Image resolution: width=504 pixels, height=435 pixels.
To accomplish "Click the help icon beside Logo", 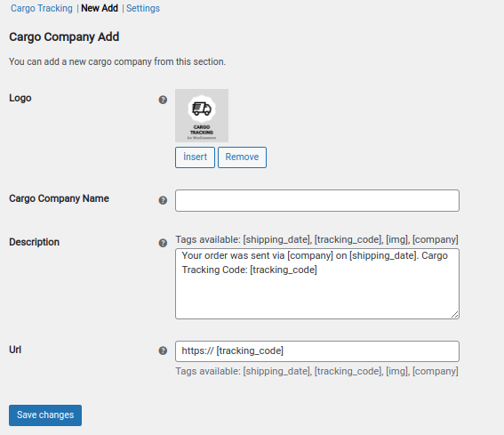I will tap(163, 100).
